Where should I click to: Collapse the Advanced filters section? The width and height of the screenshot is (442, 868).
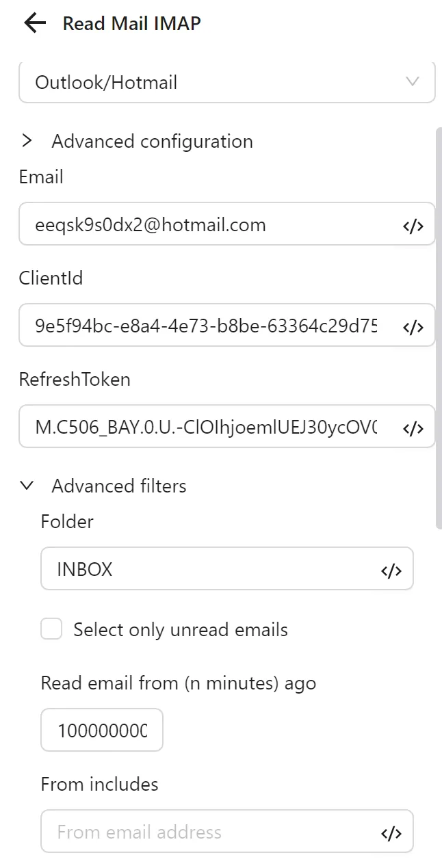(x=27, y=486)
